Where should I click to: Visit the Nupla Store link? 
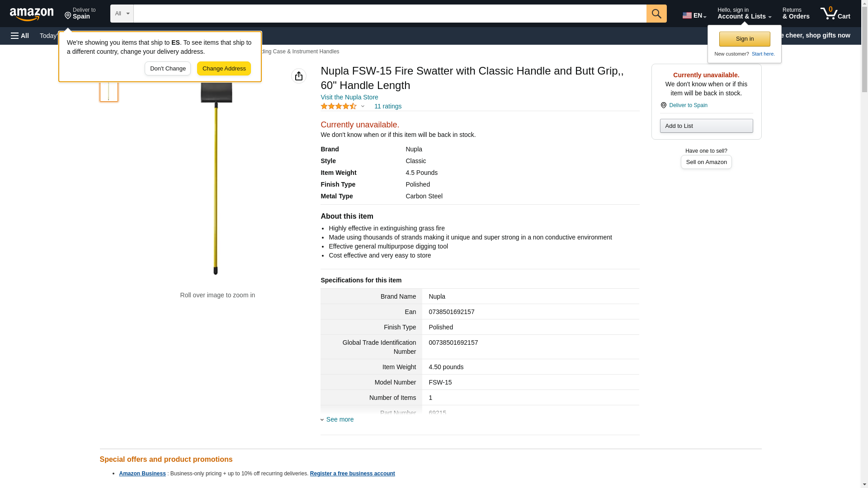(x=349, y=97)
